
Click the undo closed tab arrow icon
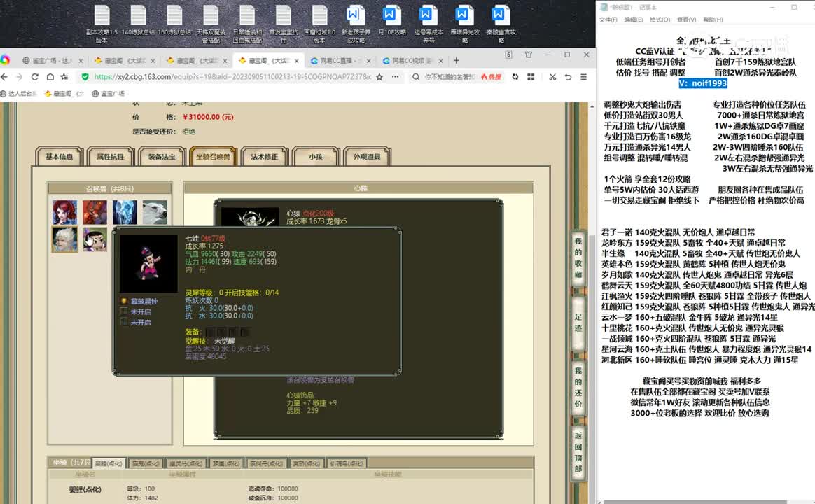[x=568, y=77]
